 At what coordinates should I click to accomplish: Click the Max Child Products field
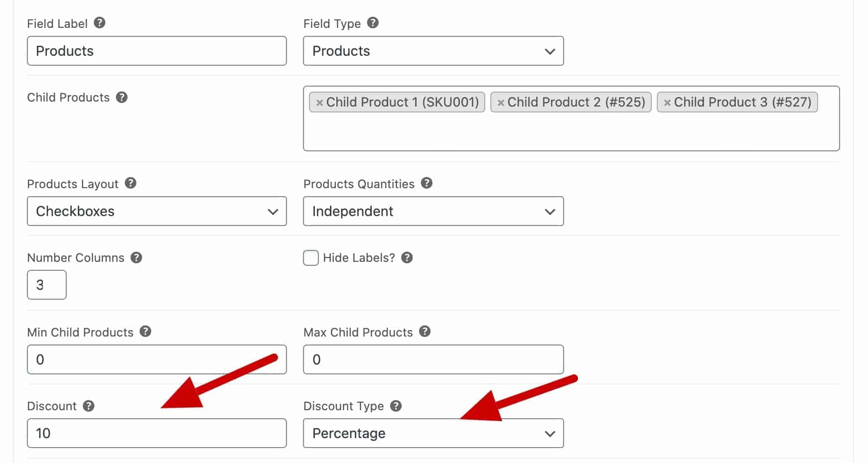click(434, 359)
